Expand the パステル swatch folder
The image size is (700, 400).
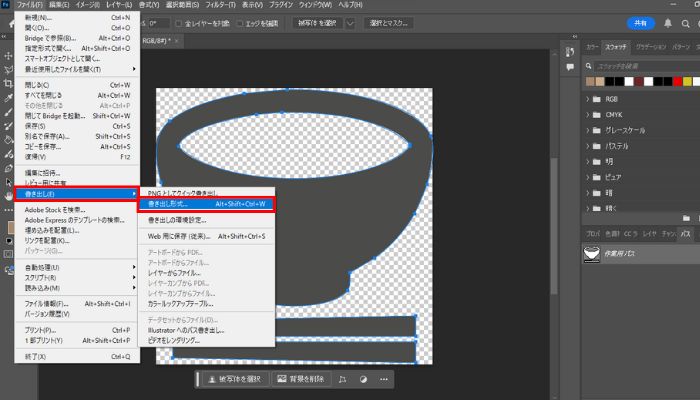point(588,146)
